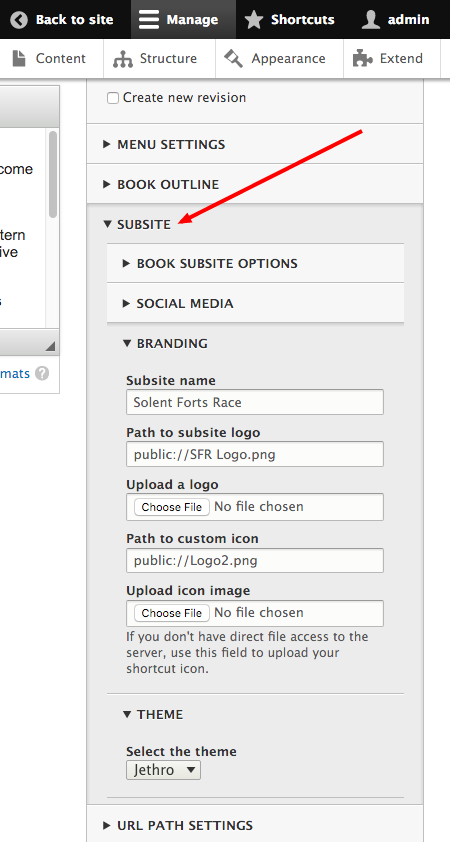Click the text formats help question icon
450x842 pixels.
tap(42, 373)
